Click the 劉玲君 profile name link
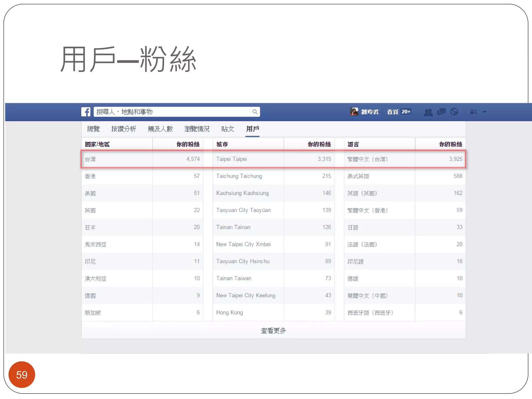Image resolution: width=532 pixels, height=399 pixels. pyautogui.click(x=370, y=112)
